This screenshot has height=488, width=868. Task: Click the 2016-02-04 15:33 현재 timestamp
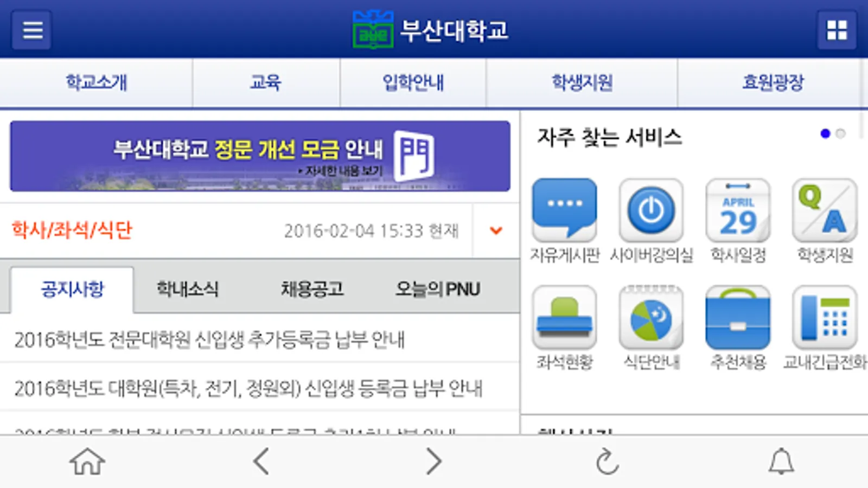tap(372, 231)
